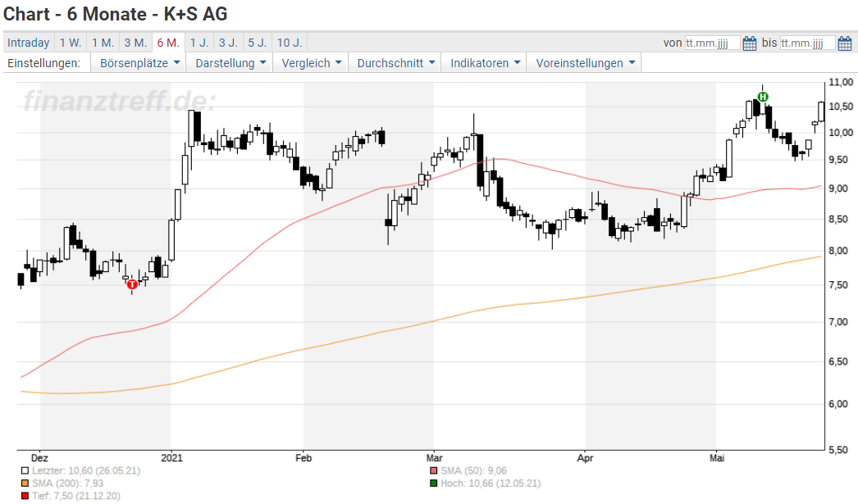The image size is (858, 504).
Task: Focus the 'von' start date field
Action: (713, 43)
